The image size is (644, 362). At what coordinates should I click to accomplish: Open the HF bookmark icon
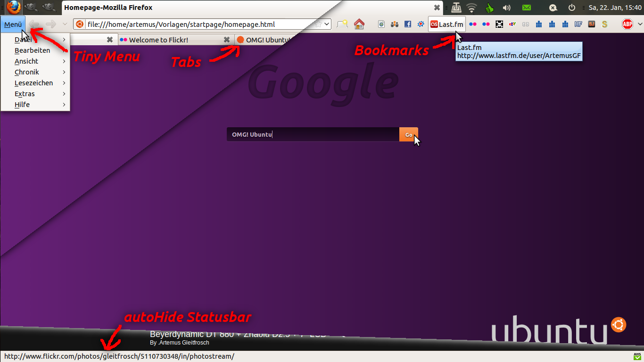tap(578, 24)
